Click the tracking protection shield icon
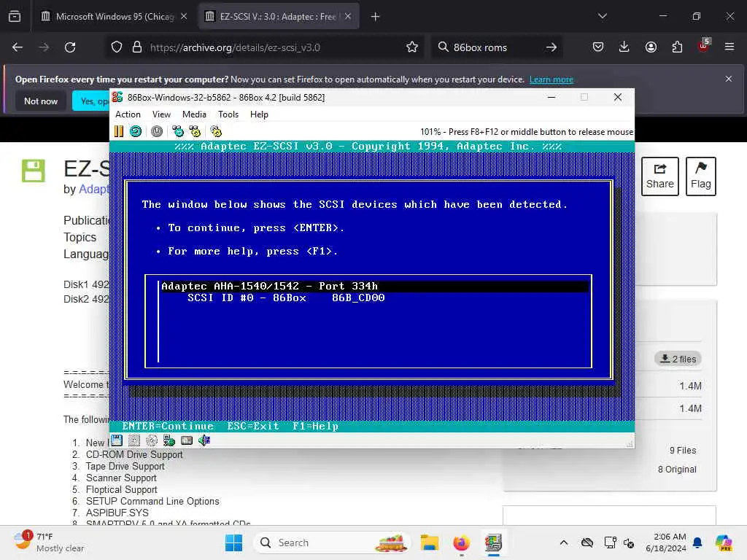 (x=117, y=47)
